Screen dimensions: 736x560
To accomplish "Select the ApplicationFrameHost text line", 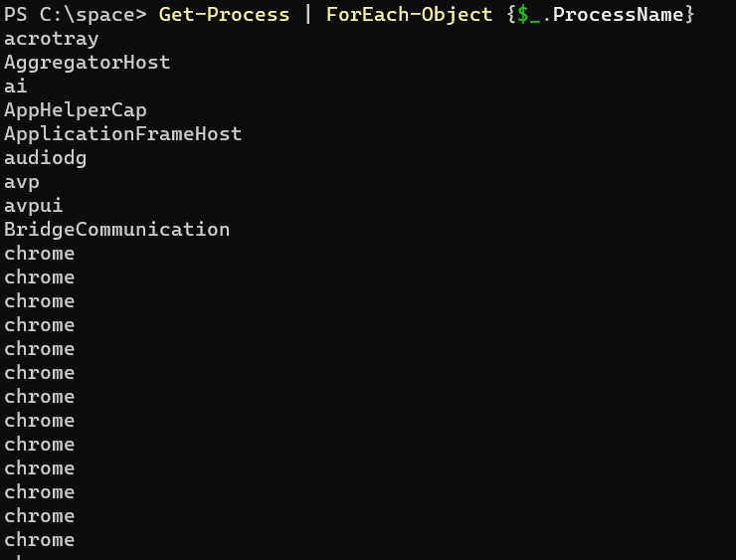I will click(123, 134).
